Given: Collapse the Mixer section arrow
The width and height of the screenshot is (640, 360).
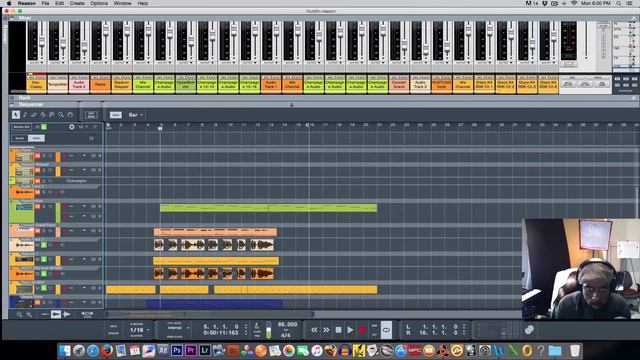Looking at the screenshot, I should pos(12,18).
